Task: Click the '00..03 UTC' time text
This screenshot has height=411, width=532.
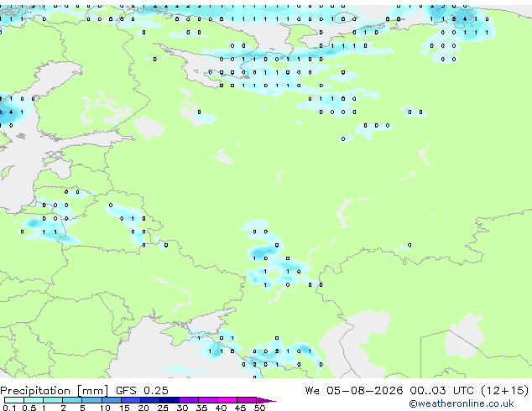Action: [441, 391]
